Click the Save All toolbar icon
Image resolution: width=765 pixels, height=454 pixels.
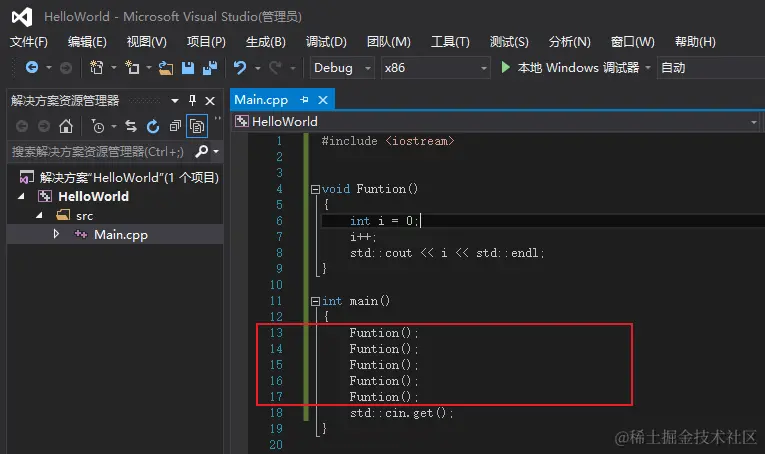click(x=210, y=68)
